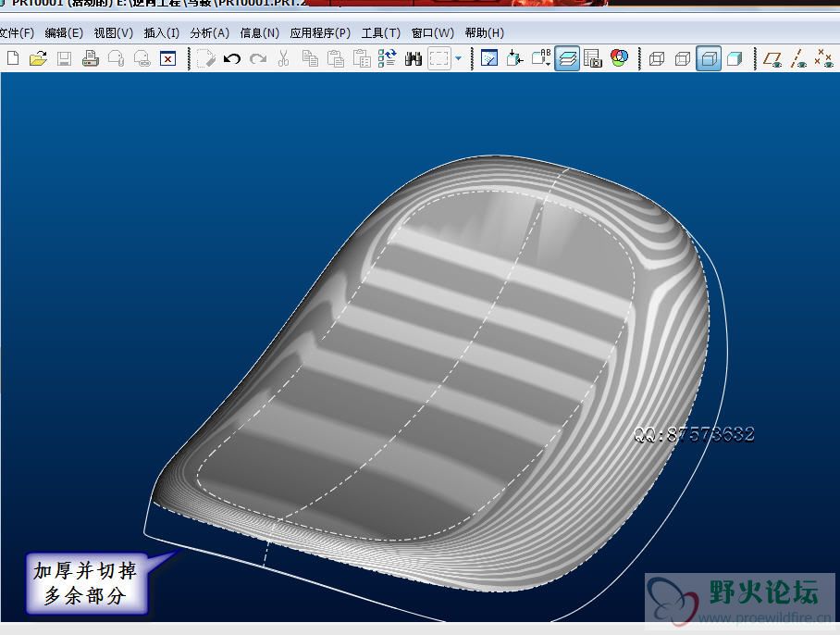The width and height of the screenshot is (840, 635).
Task: Open the color appearance gallery icon
Action: point(619,58)
